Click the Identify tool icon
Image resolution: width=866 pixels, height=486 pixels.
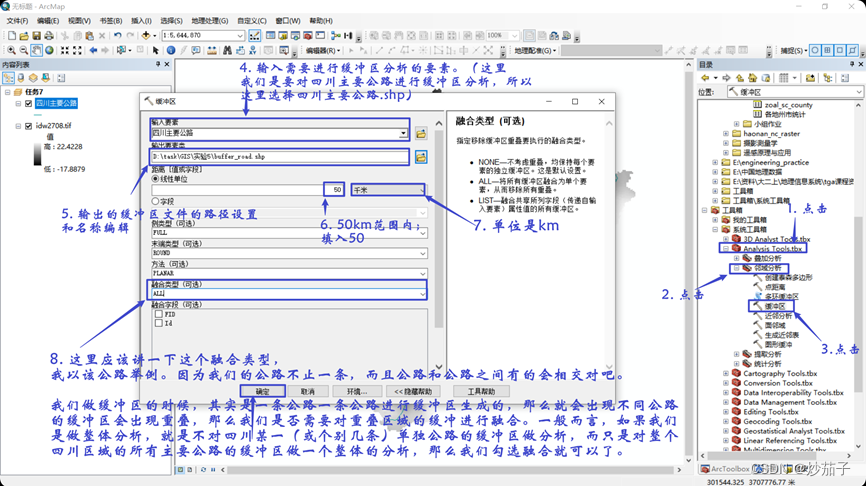click(x=171, y=50)
